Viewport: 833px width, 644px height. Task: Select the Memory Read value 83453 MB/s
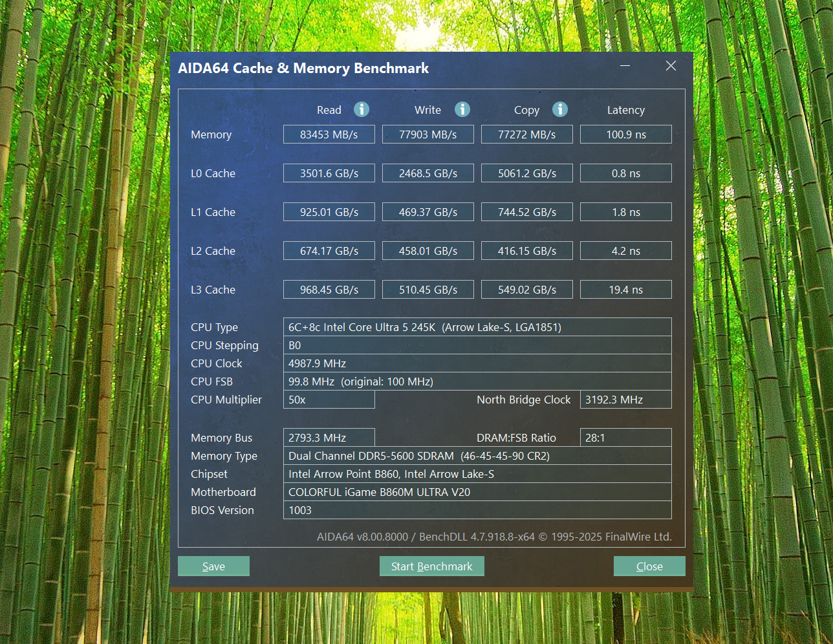[x=329, y=134]
